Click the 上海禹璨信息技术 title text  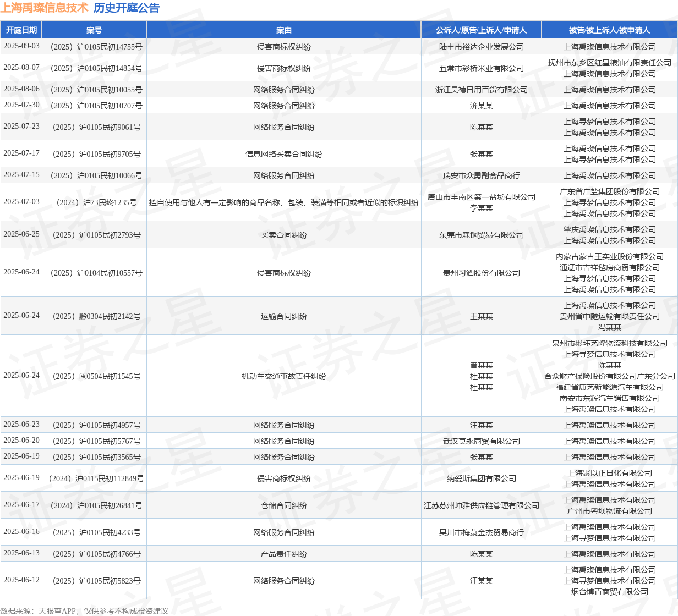pyautogui.click(x=44, y=8)
